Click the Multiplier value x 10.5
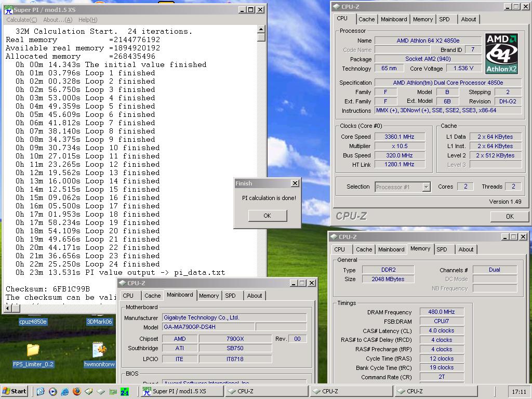The height and width of the screenshot is (399, 532). coord(400,146)
